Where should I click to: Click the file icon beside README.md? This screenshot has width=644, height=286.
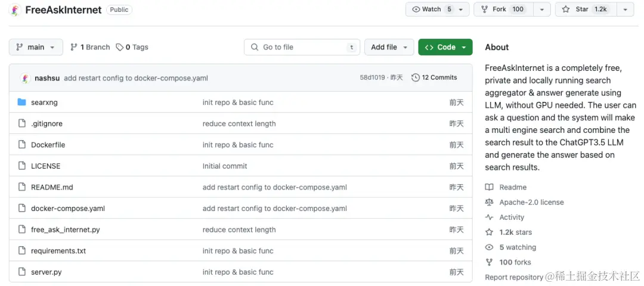point(22,187)
